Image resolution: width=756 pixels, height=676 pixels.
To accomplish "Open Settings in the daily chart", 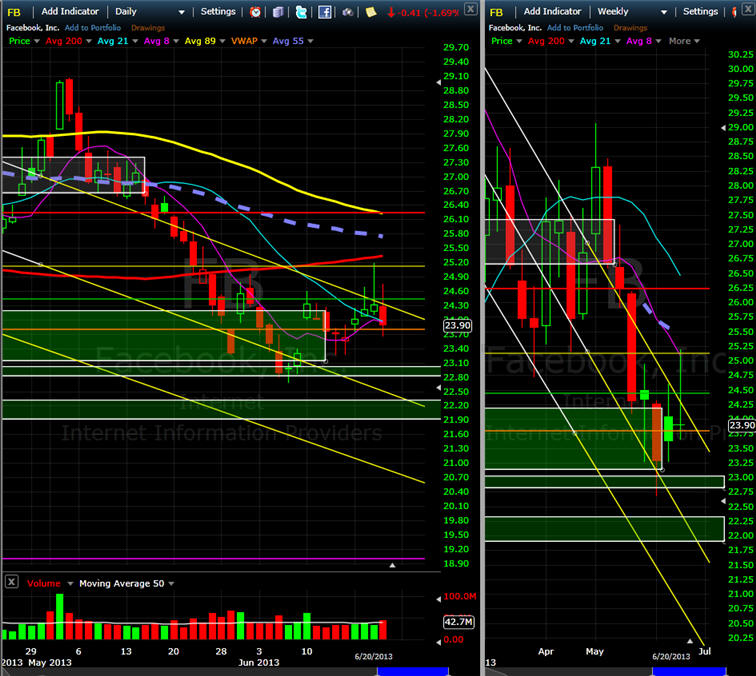I will pos(218,12).
